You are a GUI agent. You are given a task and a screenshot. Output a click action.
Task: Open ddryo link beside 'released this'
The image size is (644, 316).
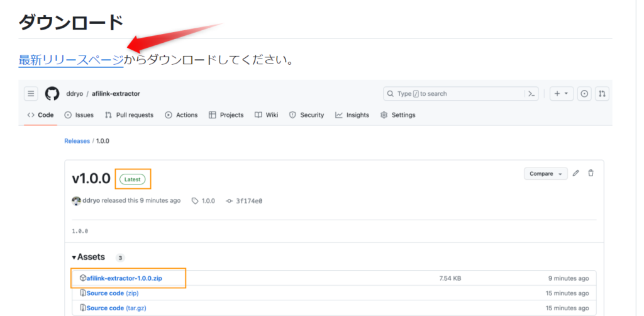91,201
